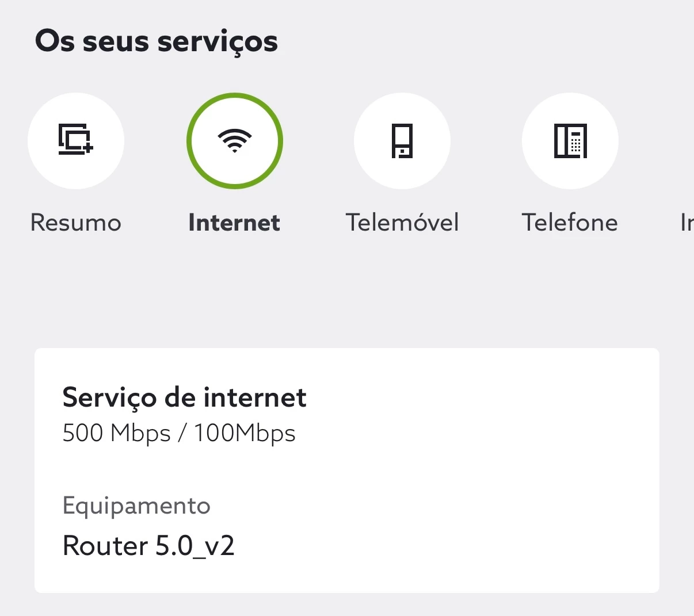Image resolution: width=694 pixels, height=616 pixels.
Task: Select the Router 5.0_v2 equipment entry
Action: tap(148, 546)
